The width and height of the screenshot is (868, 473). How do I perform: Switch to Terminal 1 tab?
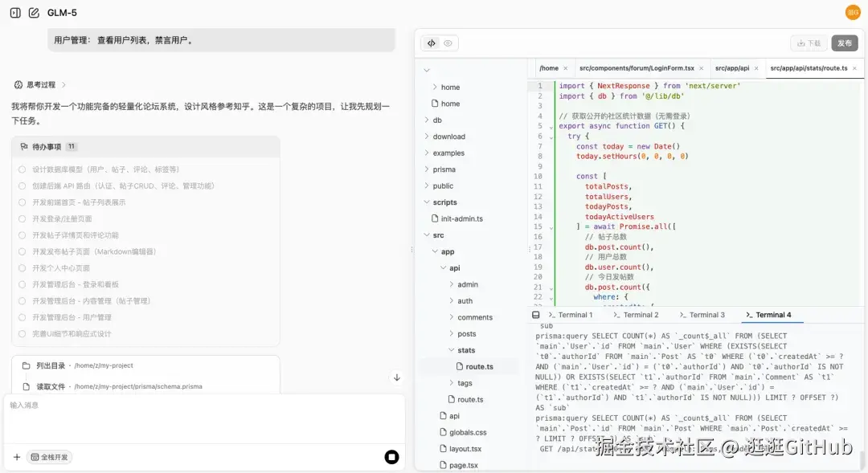tap(571, 315)
